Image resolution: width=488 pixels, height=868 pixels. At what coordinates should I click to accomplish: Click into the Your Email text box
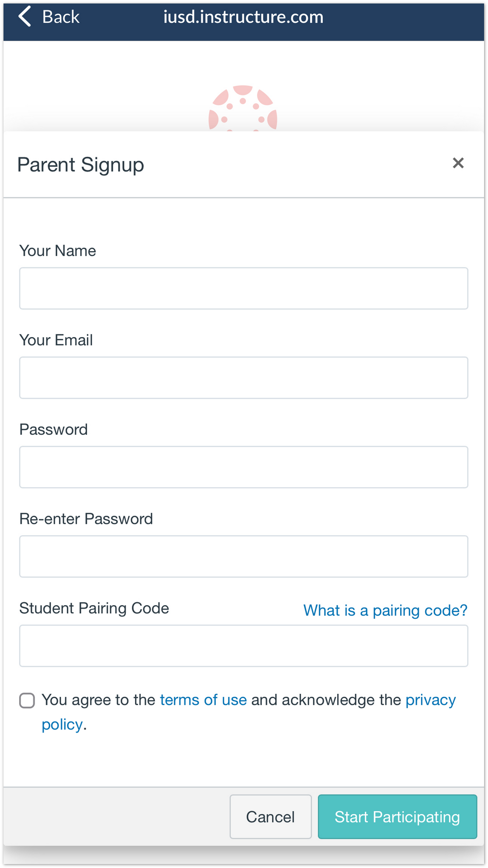pyautogui.click(x=243, y=378)
